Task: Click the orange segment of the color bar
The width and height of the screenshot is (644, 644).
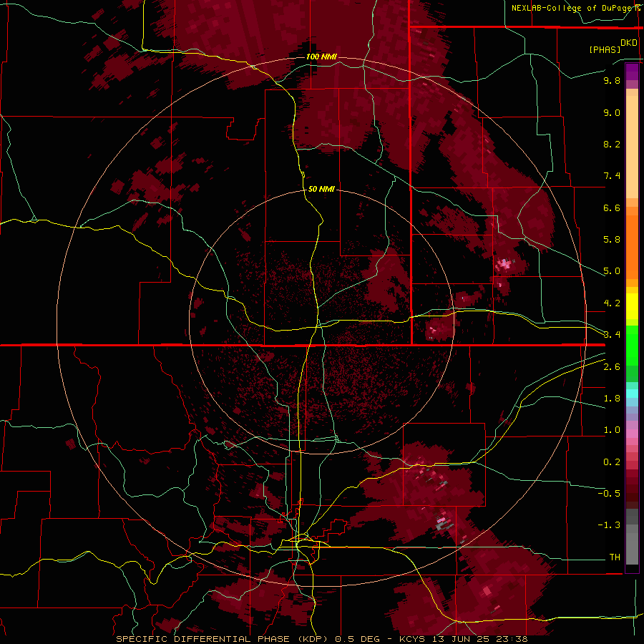Action: pos(632,243)
